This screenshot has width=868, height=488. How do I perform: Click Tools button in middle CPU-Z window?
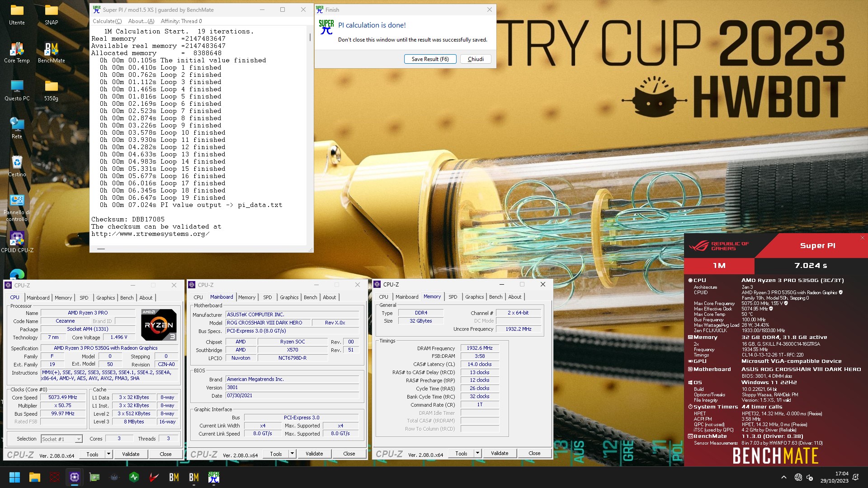coord(276,454)
